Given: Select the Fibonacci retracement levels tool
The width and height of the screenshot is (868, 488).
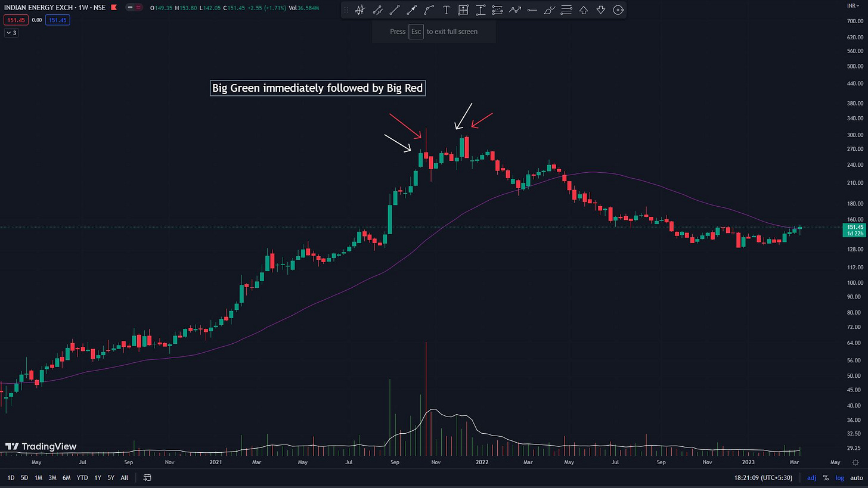Looking at the screenshot, I should pyautogui.click(x=498, y=10).
